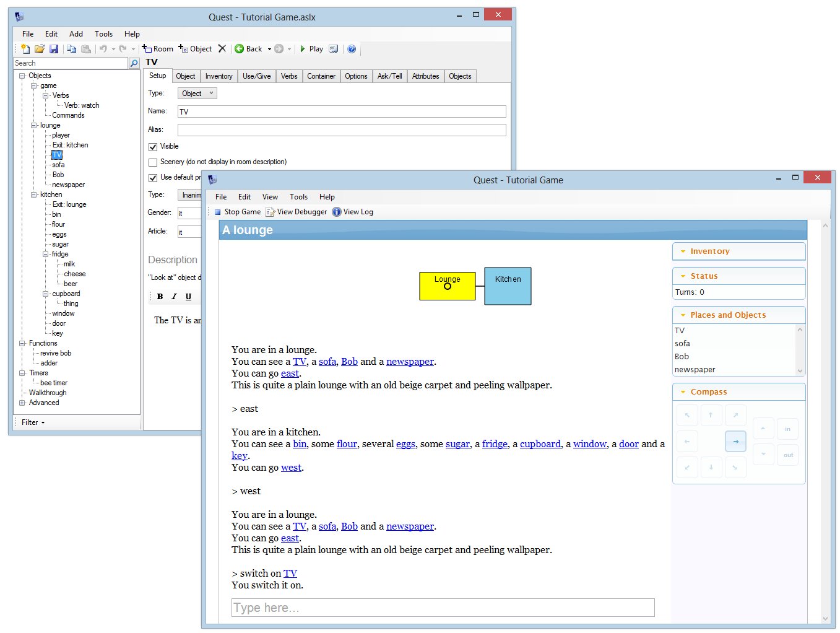Viewport: 840px width, 633px height.
Task: Open the object Type dropdown
Action: (x=197, y=94)
